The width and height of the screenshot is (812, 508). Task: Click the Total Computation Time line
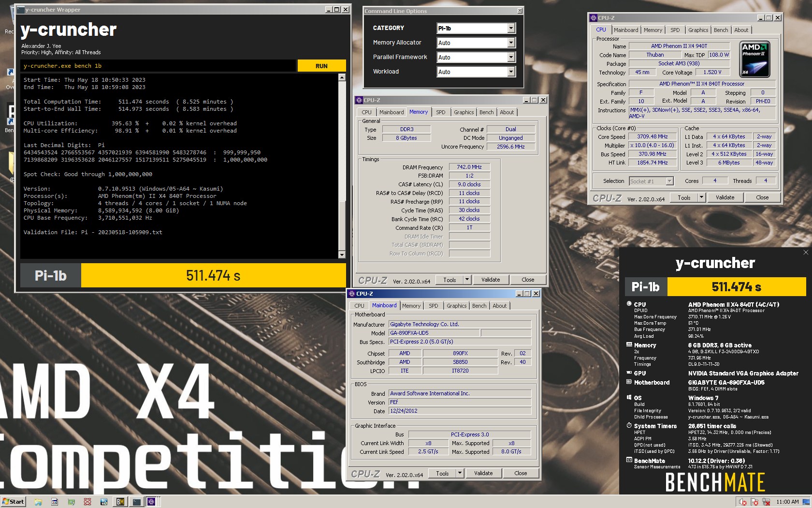click(128, 102)
